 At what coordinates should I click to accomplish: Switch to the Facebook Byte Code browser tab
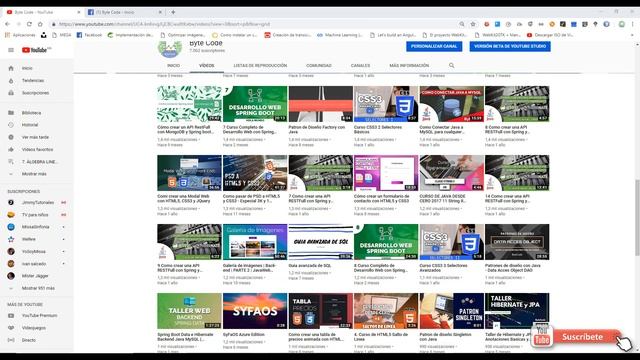click(124, 12)
